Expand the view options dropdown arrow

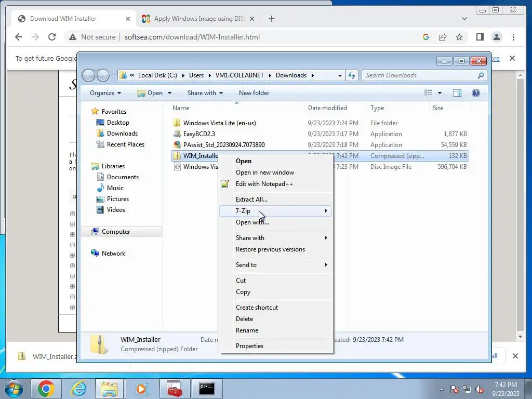(x=440, y=93)
